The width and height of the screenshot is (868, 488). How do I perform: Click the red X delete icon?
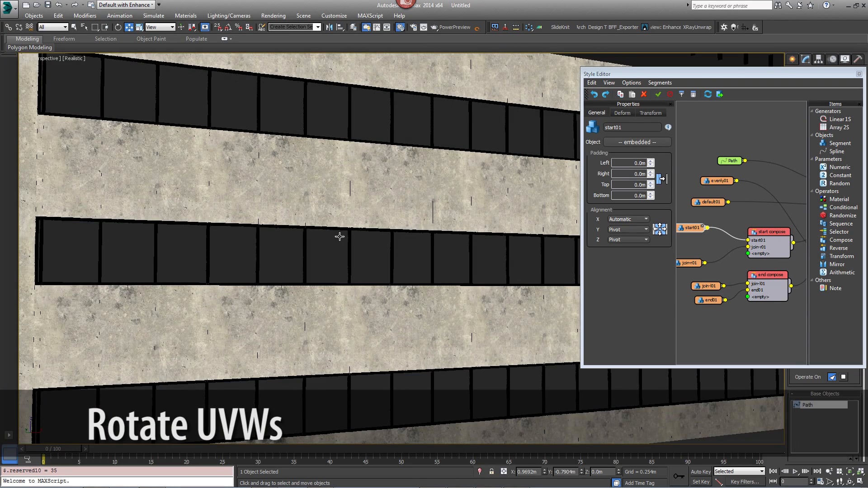(x=644, y=94)
